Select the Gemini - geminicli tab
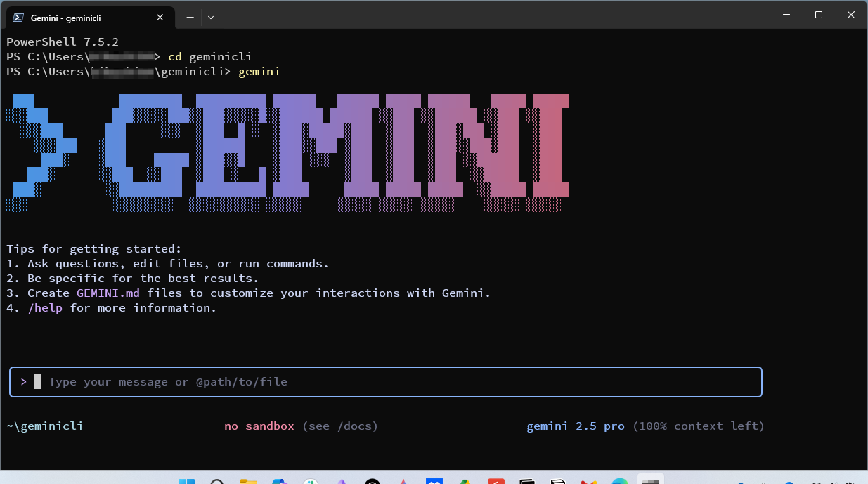The width and height of the screenshot is (868, 484). [x=84, y=17]
